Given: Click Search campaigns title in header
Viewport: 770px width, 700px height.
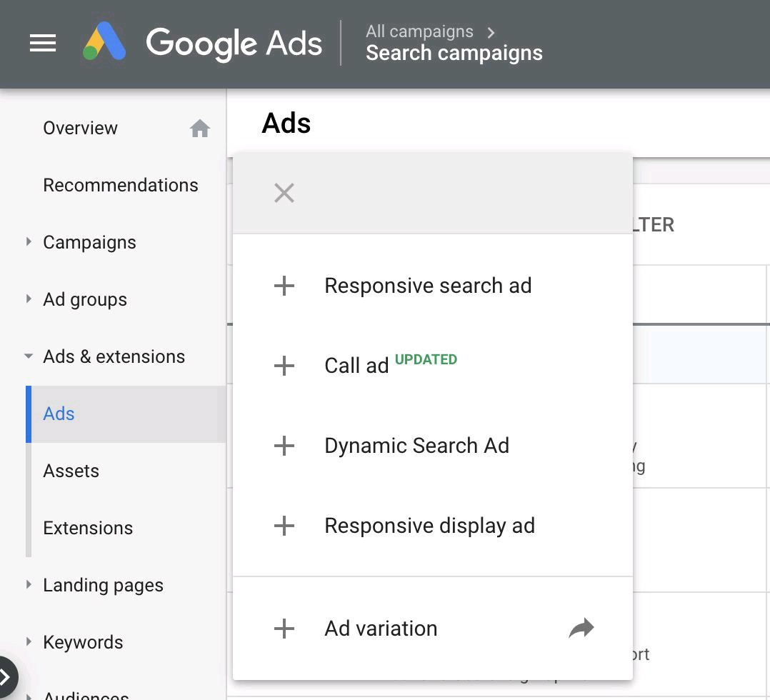Looking at the screenshot, I should (454, 53).
